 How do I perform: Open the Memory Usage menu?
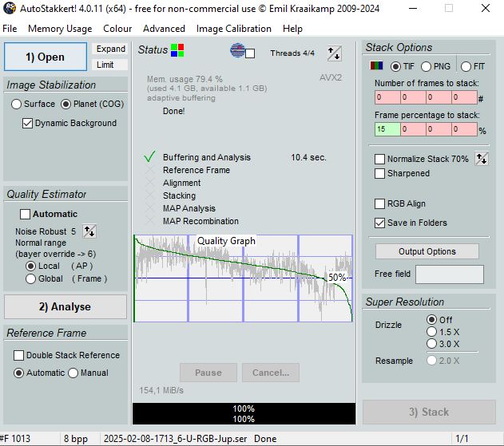(60, 29)
